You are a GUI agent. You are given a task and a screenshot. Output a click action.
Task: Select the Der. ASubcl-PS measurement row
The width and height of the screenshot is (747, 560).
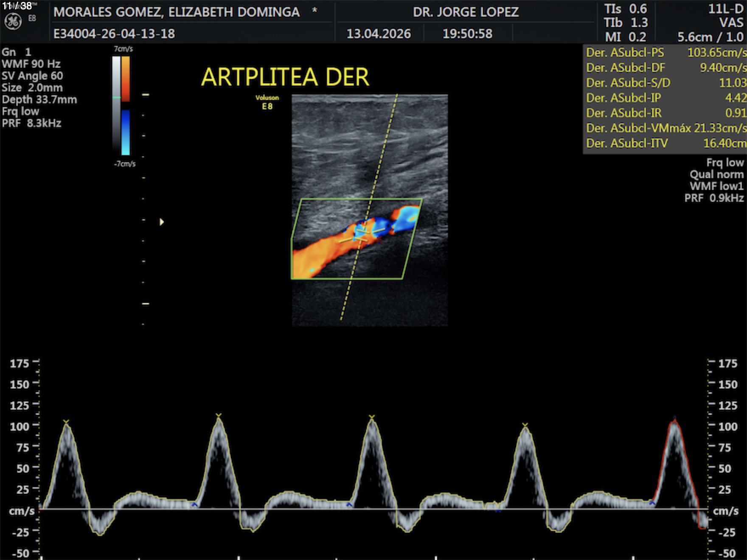coord(665,53)
